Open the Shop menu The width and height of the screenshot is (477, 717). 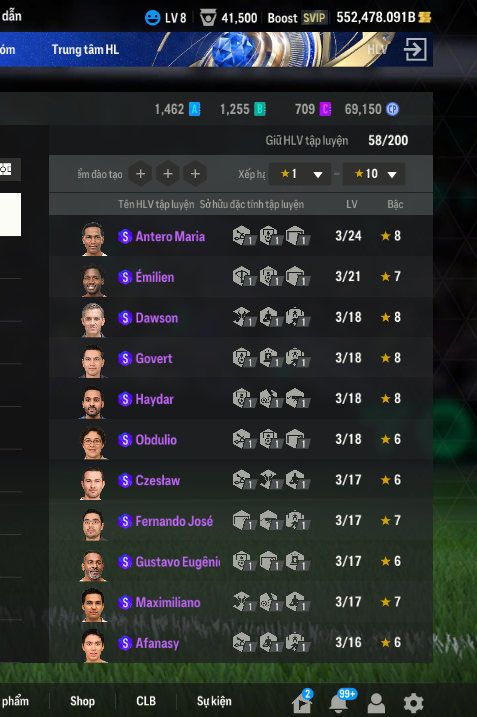tap(82, 701)
